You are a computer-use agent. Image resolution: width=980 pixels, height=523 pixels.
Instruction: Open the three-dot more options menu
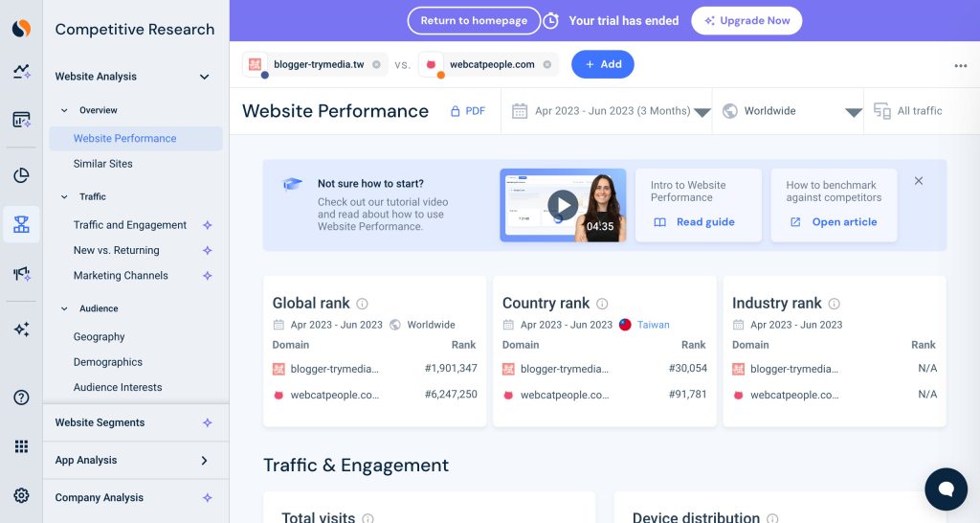961,66
